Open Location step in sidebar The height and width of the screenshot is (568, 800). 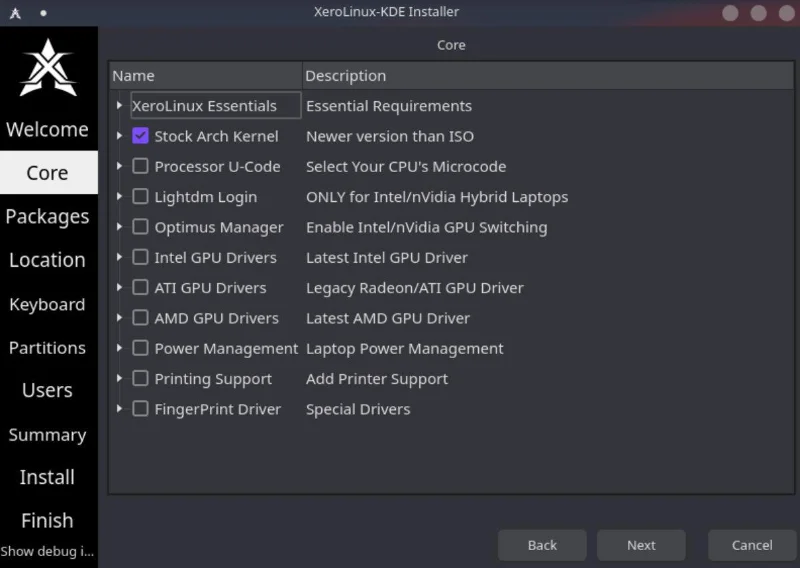tap(47, 260)
